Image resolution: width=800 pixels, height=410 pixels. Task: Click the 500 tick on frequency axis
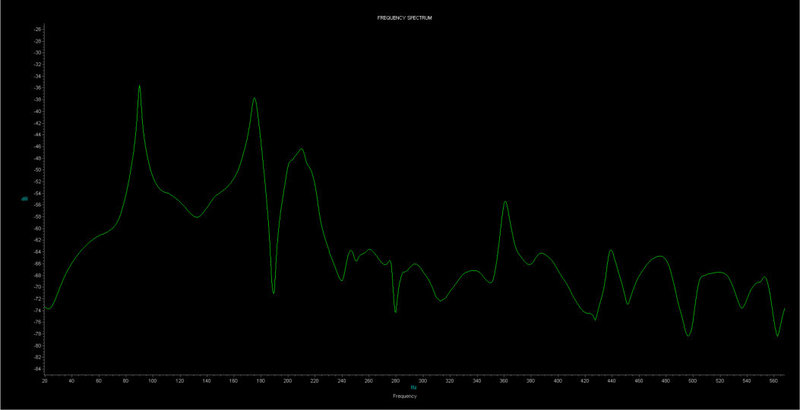693,381
